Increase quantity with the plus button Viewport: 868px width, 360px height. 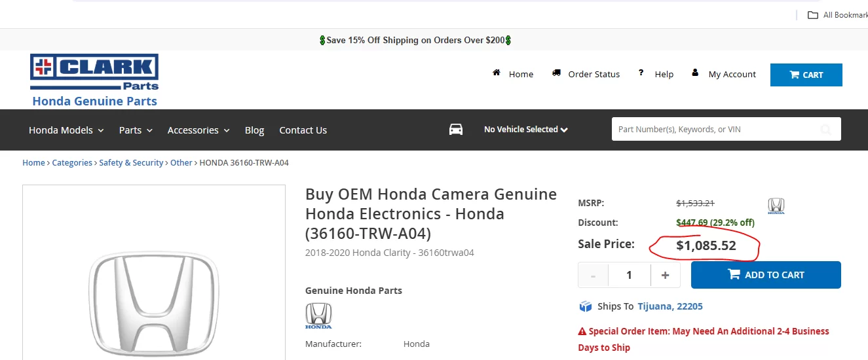point(666,275)
